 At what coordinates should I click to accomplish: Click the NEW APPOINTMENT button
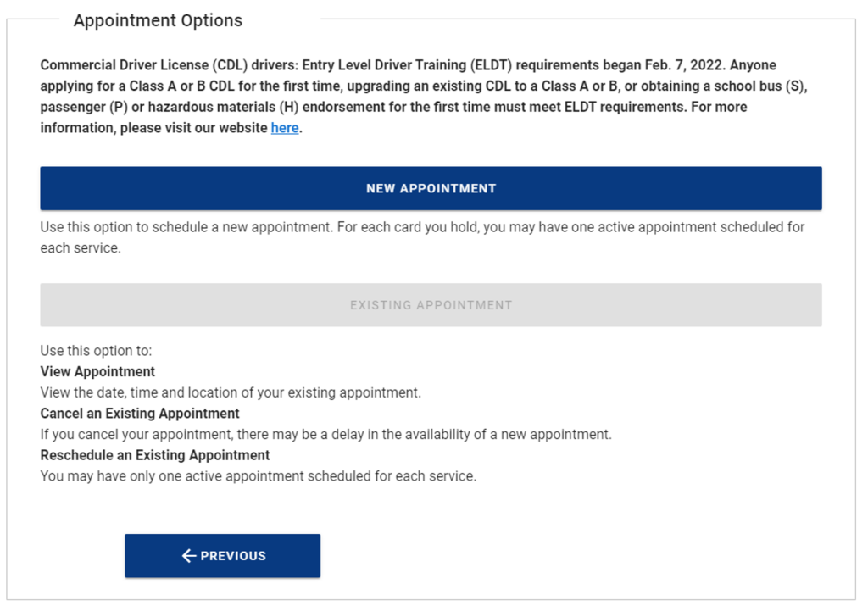431,188
